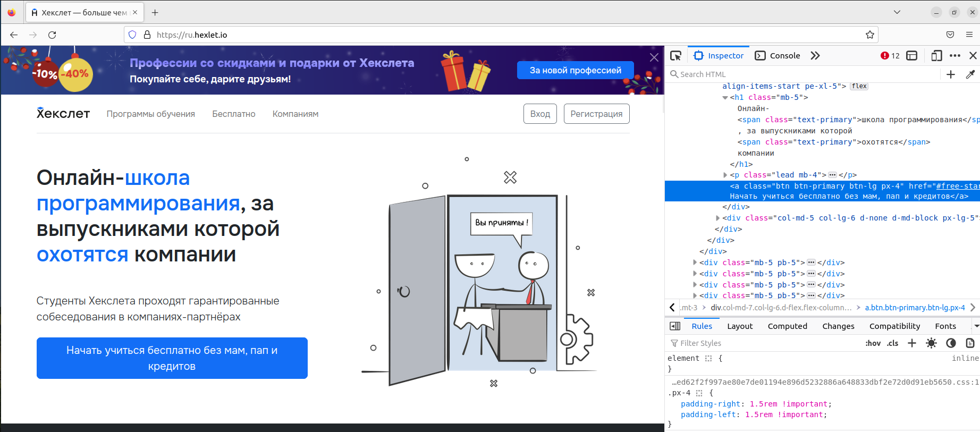Open the stylesheet .css:1 source link
980x432 pixels.
(825, 382)
